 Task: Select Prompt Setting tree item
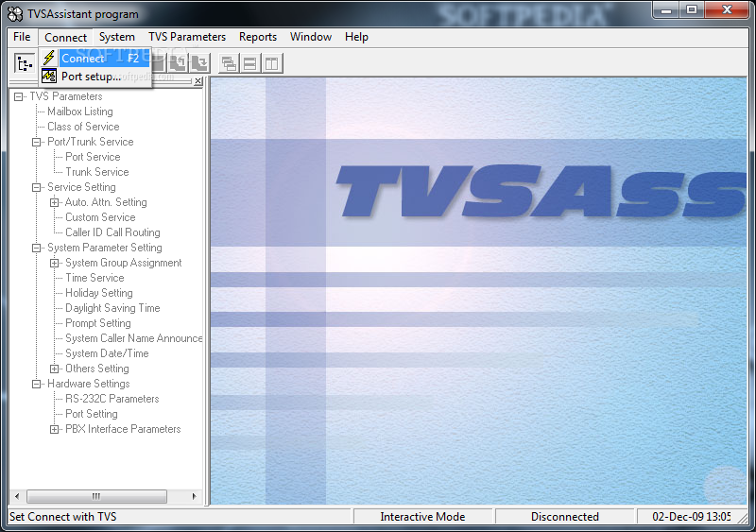[x=98, y=322]
